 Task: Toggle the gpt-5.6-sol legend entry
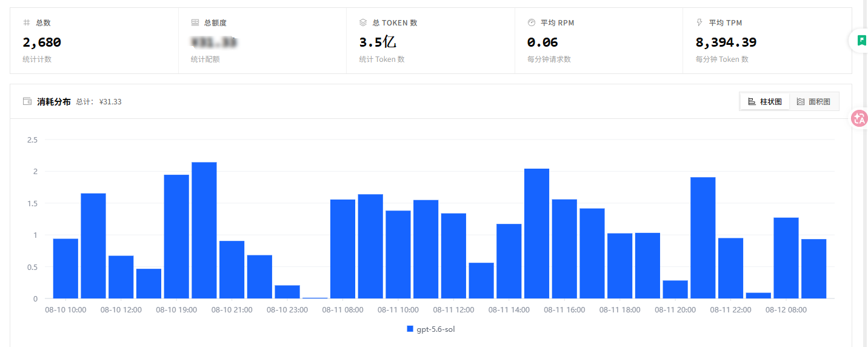click(430, 329)
